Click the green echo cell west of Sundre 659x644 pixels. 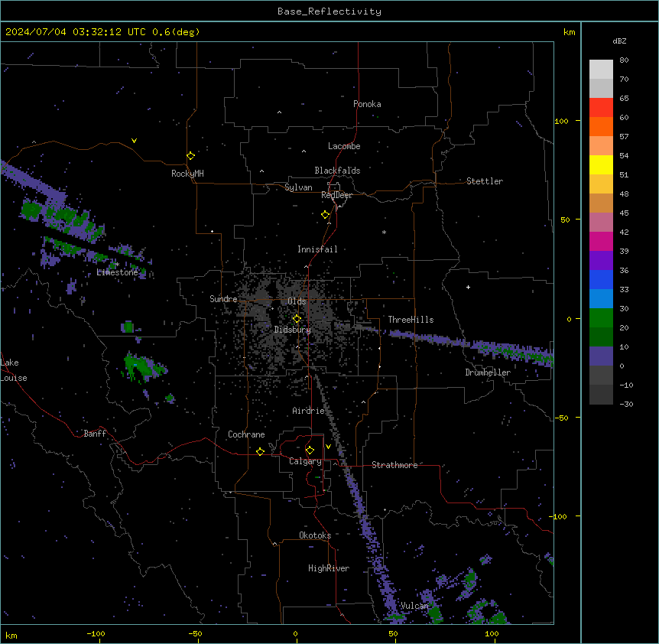pyautogui.click(x=128, y=327)
